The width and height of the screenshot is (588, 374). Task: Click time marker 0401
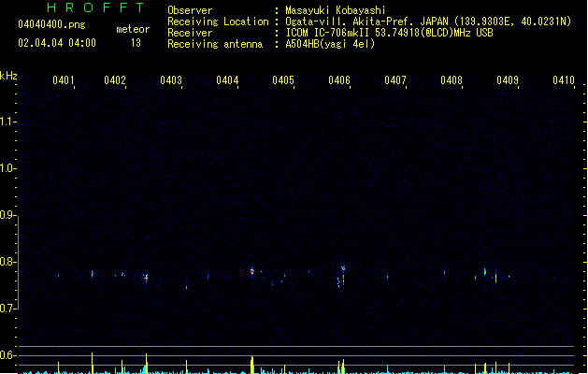pyautogui.click(x=64, y=80)
